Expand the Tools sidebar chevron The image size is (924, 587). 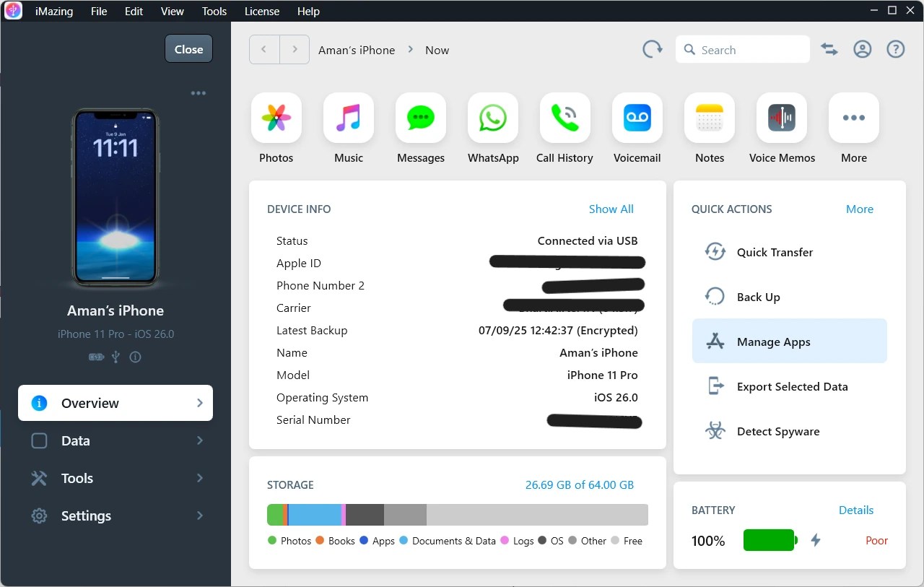[x=200, y=478]
